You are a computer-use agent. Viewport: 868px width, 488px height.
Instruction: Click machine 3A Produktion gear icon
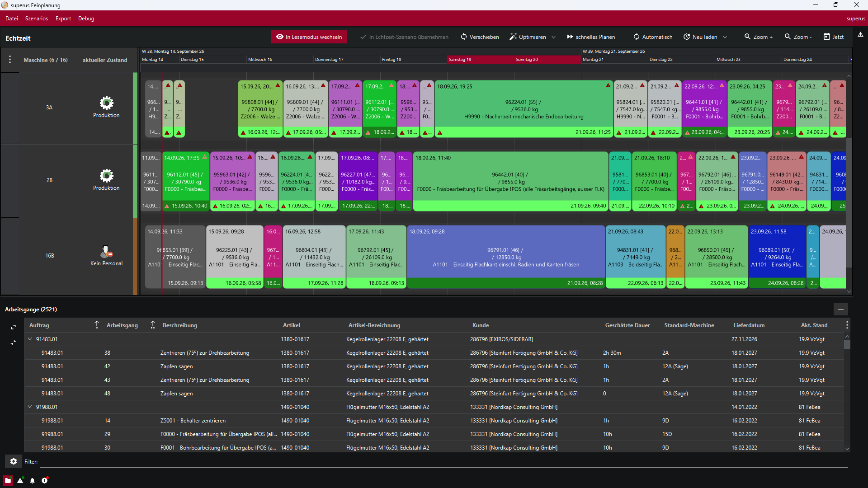[x=106, y=103]
